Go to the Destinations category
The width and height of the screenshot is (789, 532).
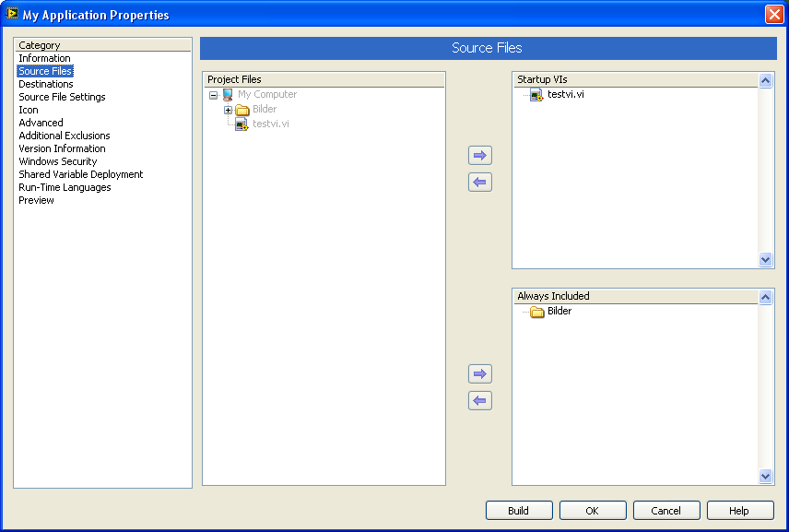(x=46, y=84)
